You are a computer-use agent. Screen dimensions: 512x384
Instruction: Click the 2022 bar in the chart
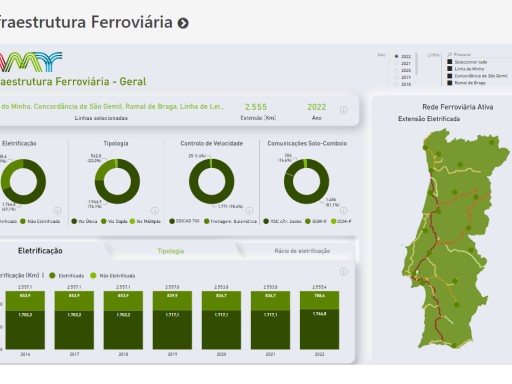(319, 320)
